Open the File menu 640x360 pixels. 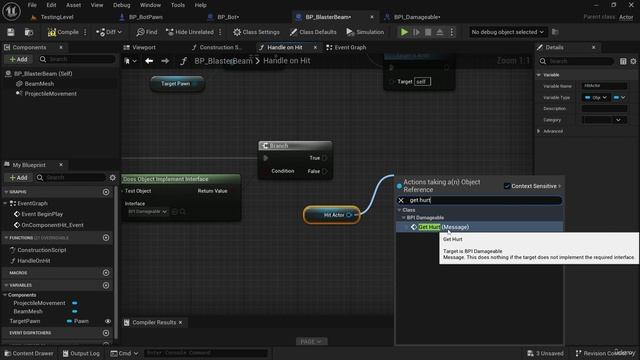coord(32,5)
